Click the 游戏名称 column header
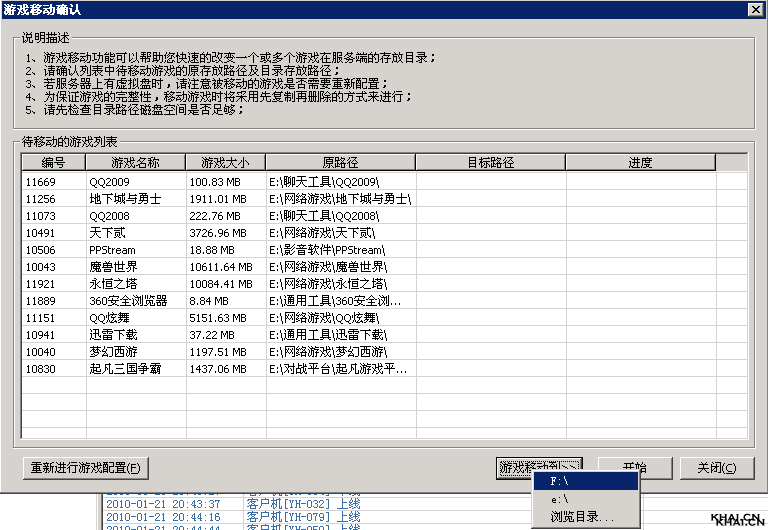Viewport: 768px width, 530px height. (x=135, y=163)
